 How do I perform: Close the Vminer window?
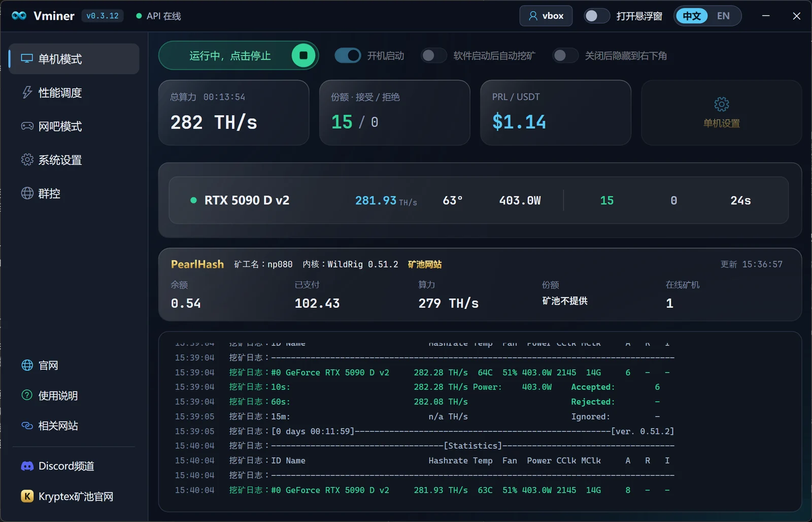(796, 16)
